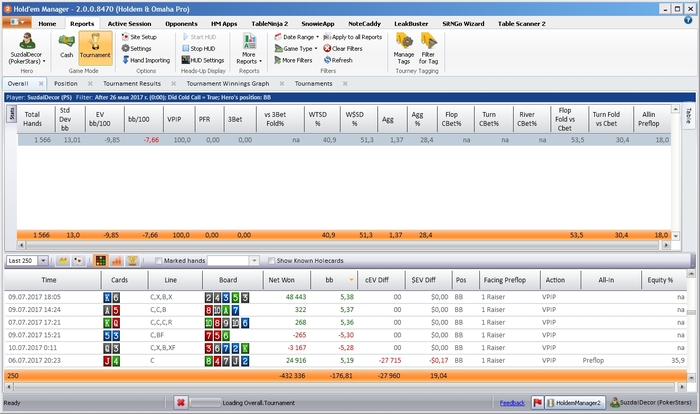This screenshot has height=414, width=700.
Task: Select Tournament game mode
Action: coord(95,46)
